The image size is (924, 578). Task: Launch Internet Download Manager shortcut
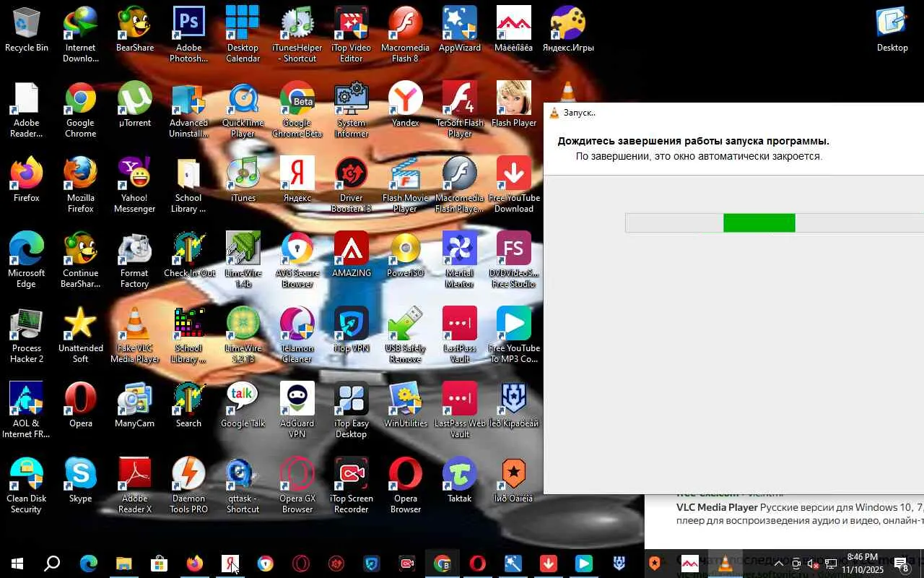coord(81,35)
